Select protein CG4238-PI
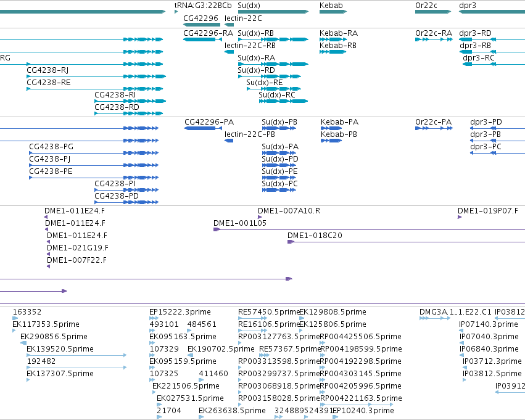 click(x=126, y=190)
